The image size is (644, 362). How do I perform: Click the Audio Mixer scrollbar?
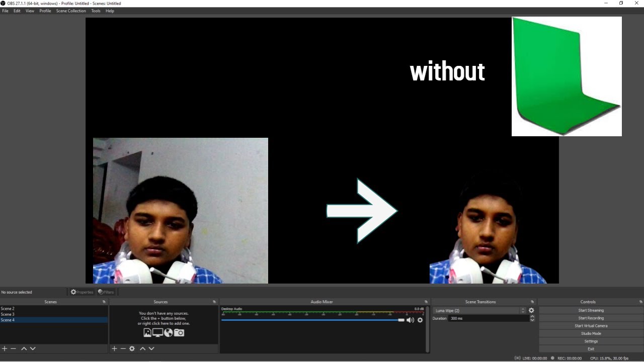pos(428,329)
